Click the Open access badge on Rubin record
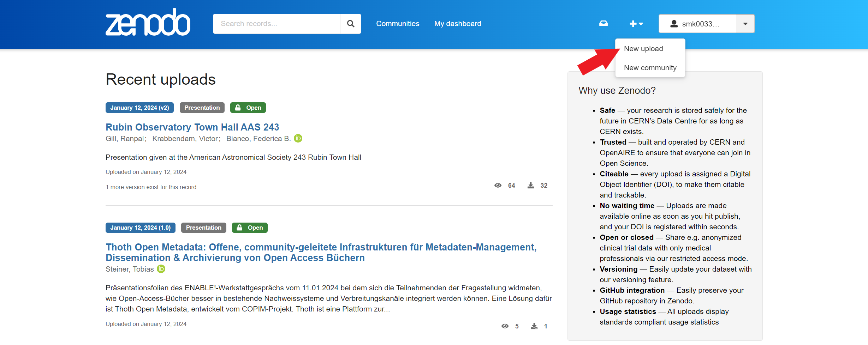The width and height of the screenshot is (868, 345). [x=248, y=108]
